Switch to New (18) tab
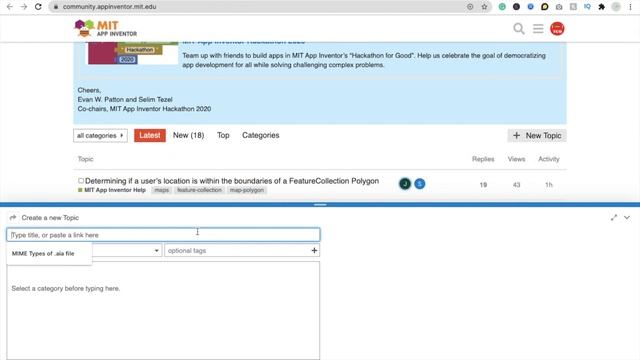Viewport: 640px width, 360px height. click(189, 135)
